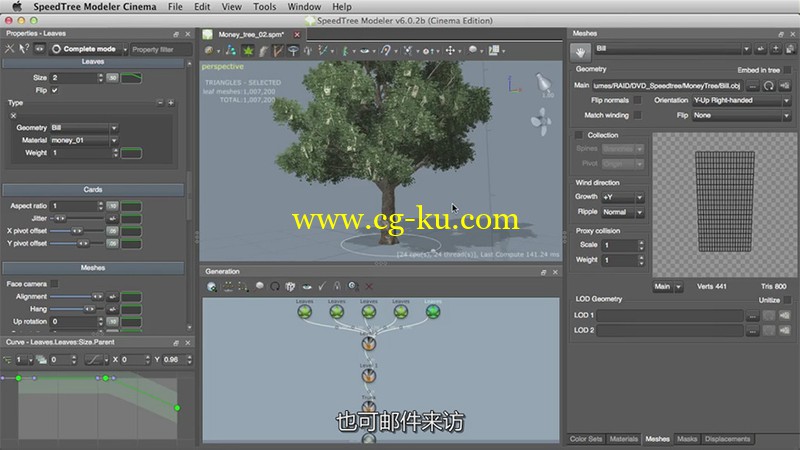This screenshot has height=450, width=800.
Task: Click the hand tool in Meshes panel
Action: tap(580, 52)
